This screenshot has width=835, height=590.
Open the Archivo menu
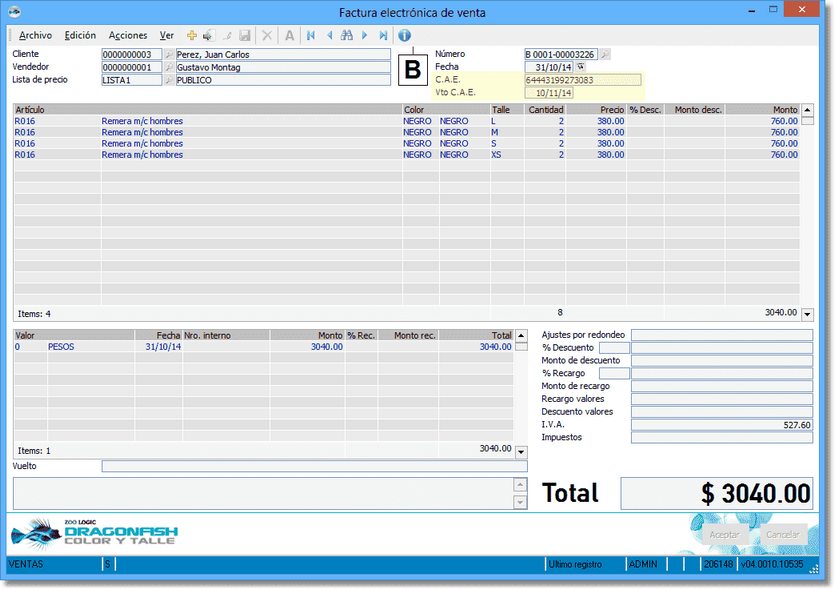pos(35,35)
